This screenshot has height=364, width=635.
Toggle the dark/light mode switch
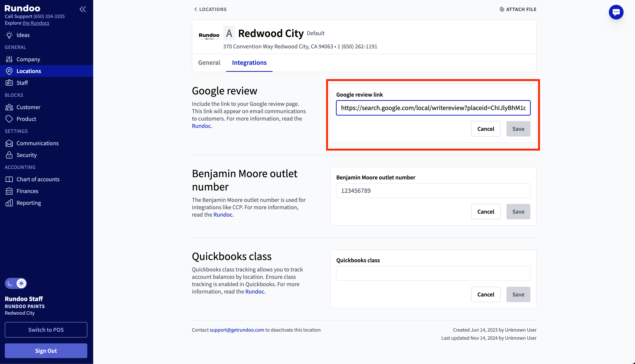point(16,283)
